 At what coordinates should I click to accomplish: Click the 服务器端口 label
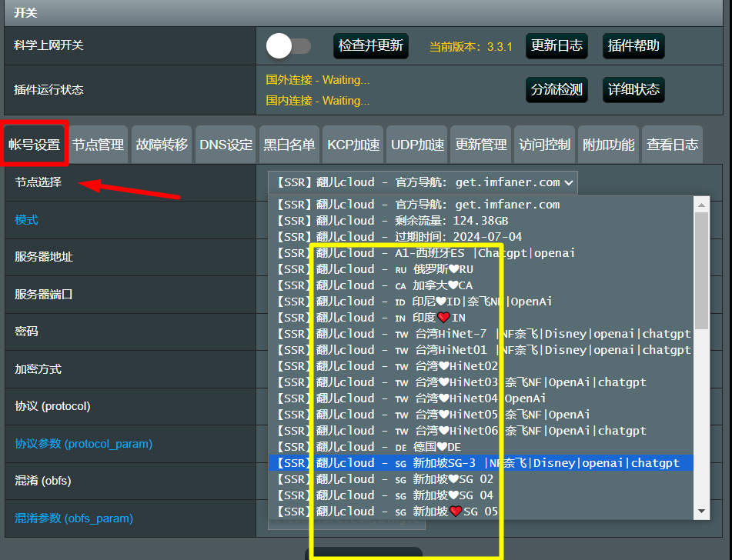pos(44,295)
